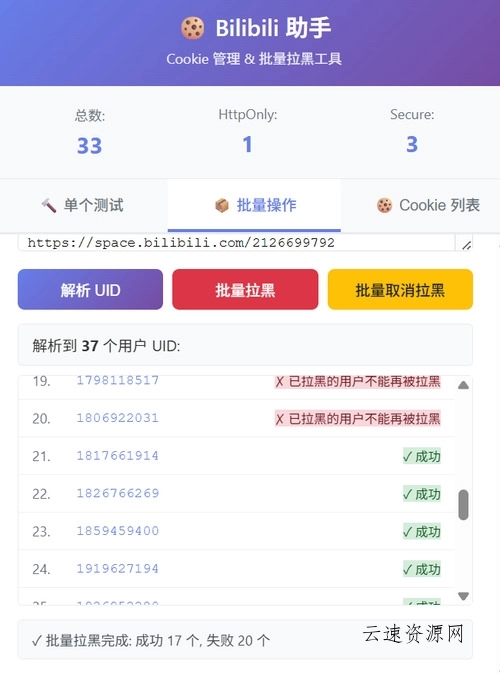Click row number 22.
The image size is (500, 674).
click(41, 494)
